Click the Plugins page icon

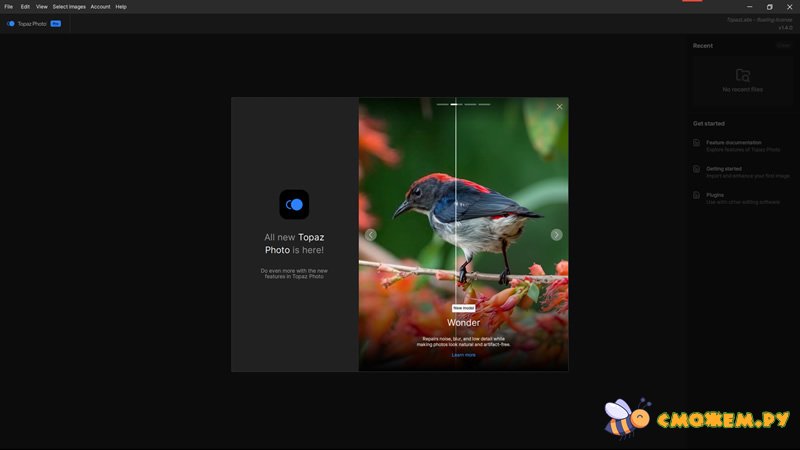pyautogui.click(x=697, y=197)
